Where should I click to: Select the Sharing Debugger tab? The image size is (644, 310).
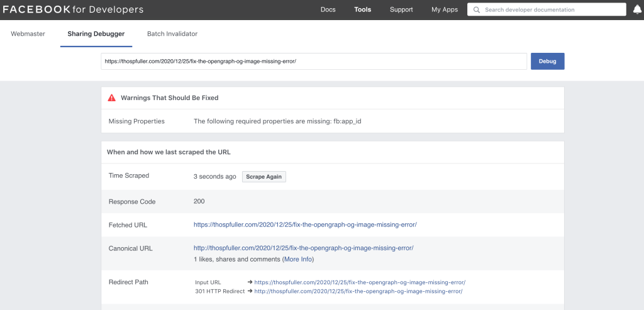point(96,34)
